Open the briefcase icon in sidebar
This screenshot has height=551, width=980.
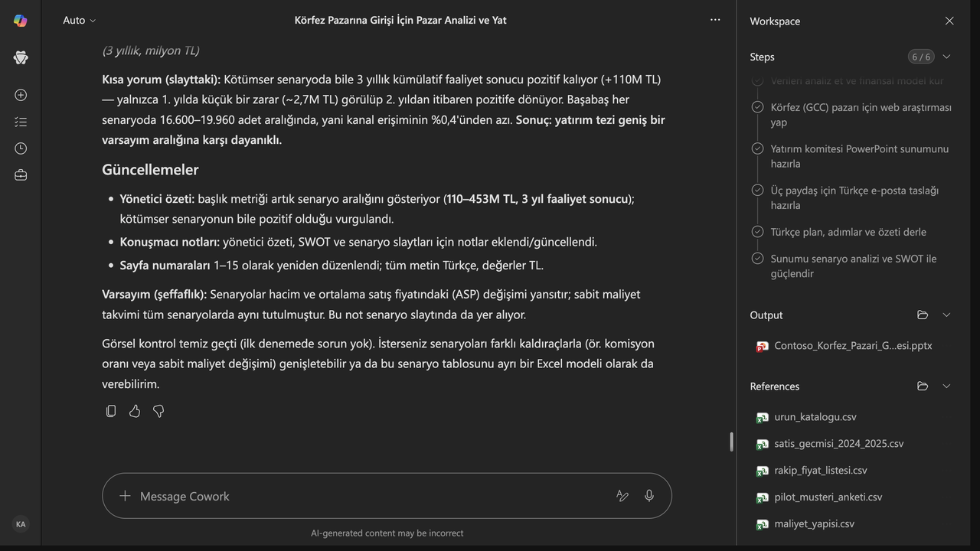pyautogui.click(x=21, y=175)
